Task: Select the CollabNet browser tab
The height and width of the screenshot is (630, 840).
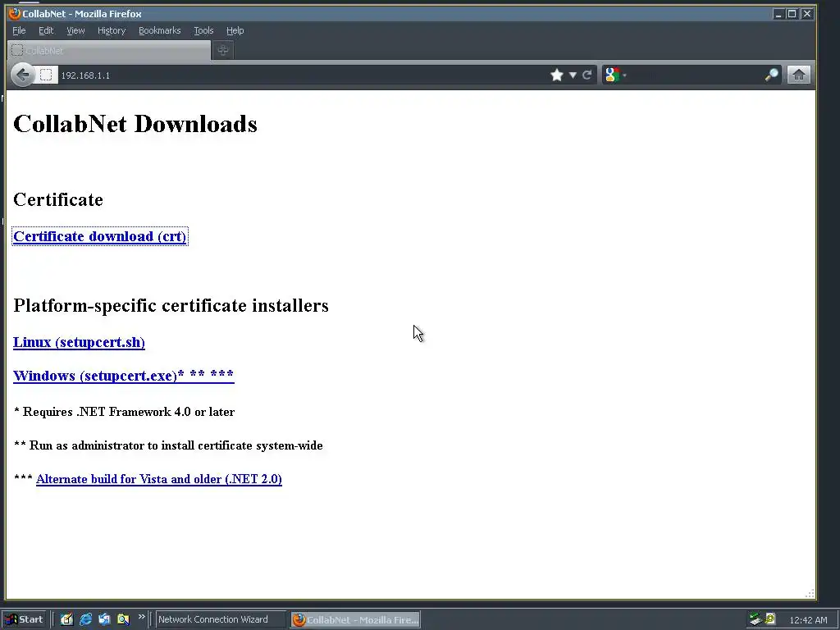Action: [x=109, y=50]
